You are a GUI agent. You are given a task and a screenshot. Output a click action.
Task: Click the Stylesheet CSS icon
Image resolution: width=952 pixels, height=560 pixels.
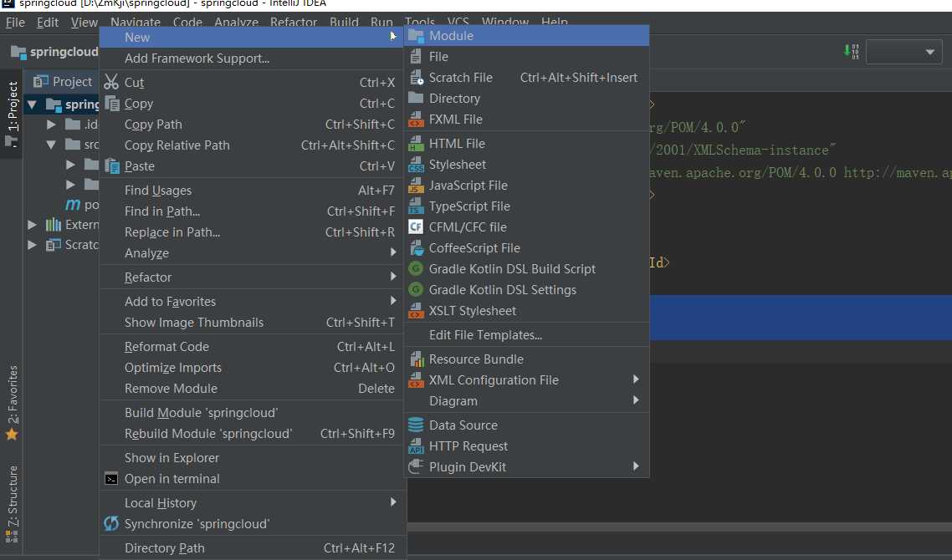416,165
